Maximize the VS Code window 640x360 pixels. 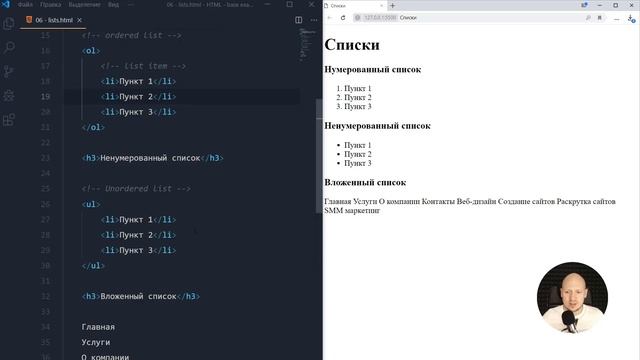pos(289,4)
